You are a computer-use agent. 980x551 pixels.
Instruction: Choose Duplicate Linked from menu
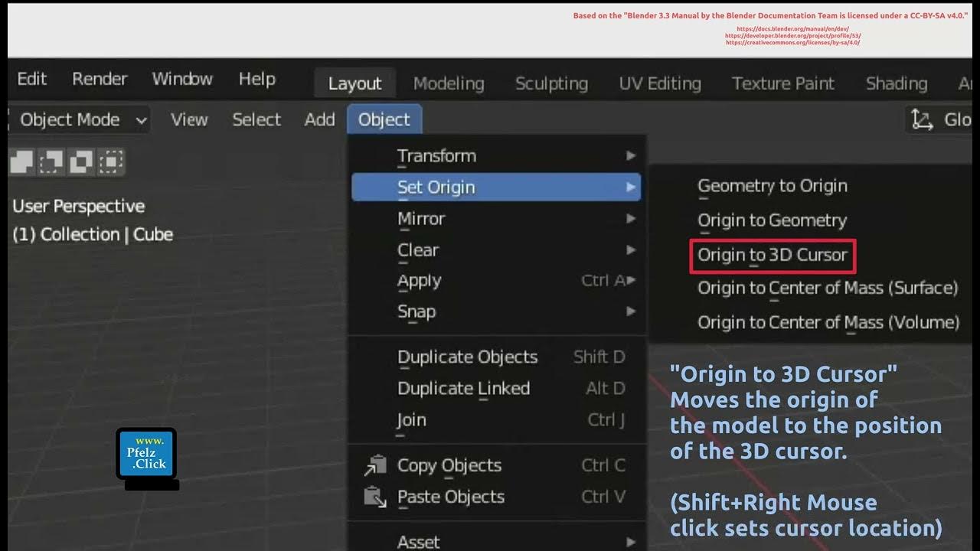pos(496,388)
